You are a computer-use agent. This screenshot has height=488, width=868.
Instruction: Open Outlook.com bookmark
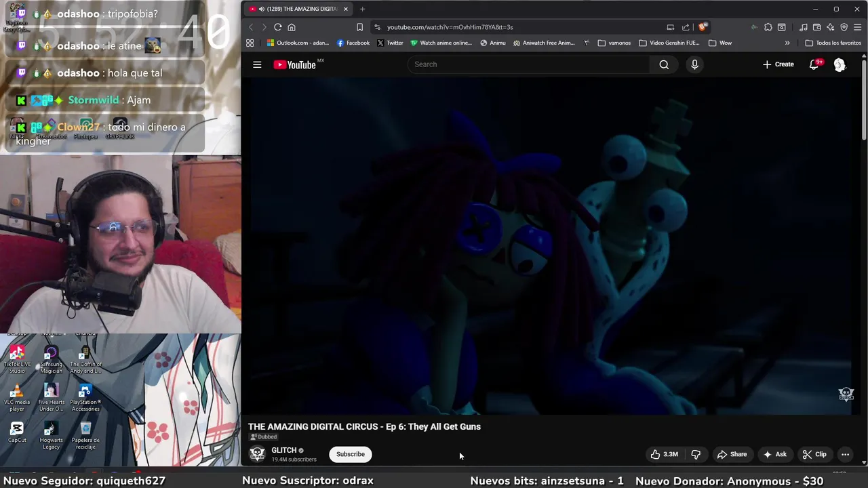click(x=298, y=43)
